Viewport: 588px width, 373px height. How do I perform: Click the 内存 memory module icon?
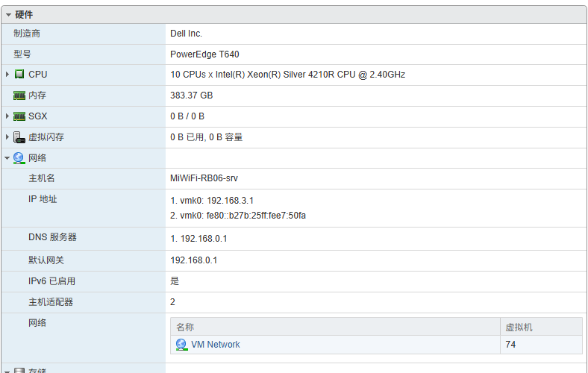click(19, 95)
